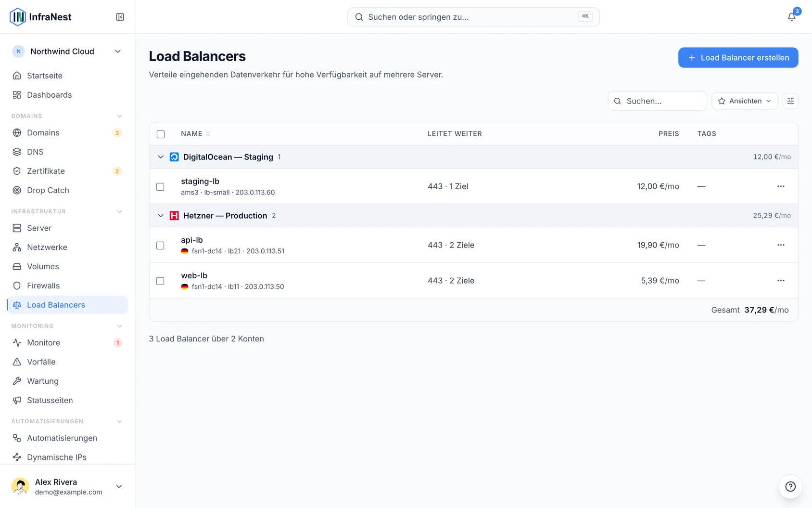Open the staging-lb load balancer
Image resolution: width=812 pixels, height=508 pixels.
pos(200,182)
